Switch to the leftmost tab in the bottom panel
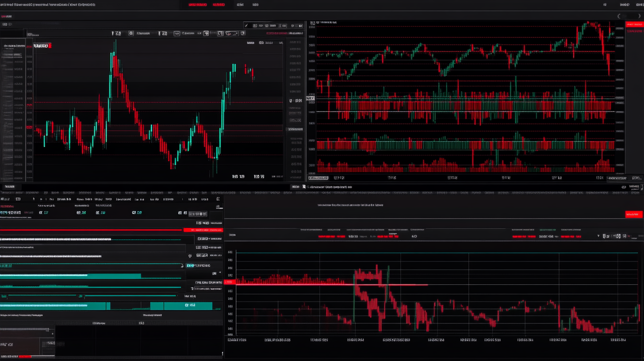 (10, 186)
